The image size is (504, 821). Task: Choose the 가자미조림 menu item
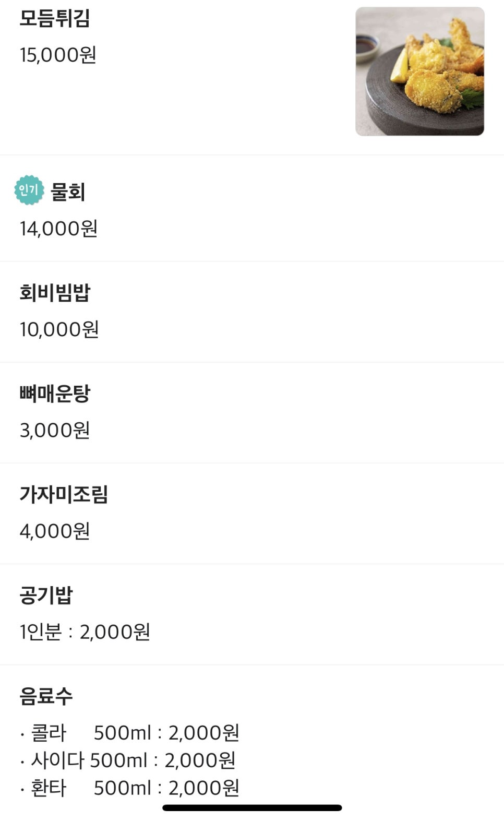pos(64,494)
